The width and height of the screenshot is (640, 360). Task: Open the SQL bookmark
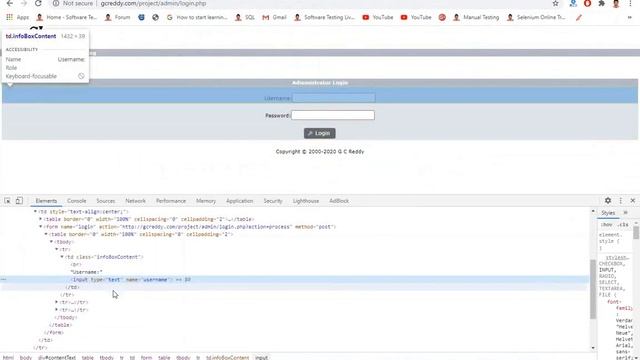pyautogui.click(x=245, y=17)
